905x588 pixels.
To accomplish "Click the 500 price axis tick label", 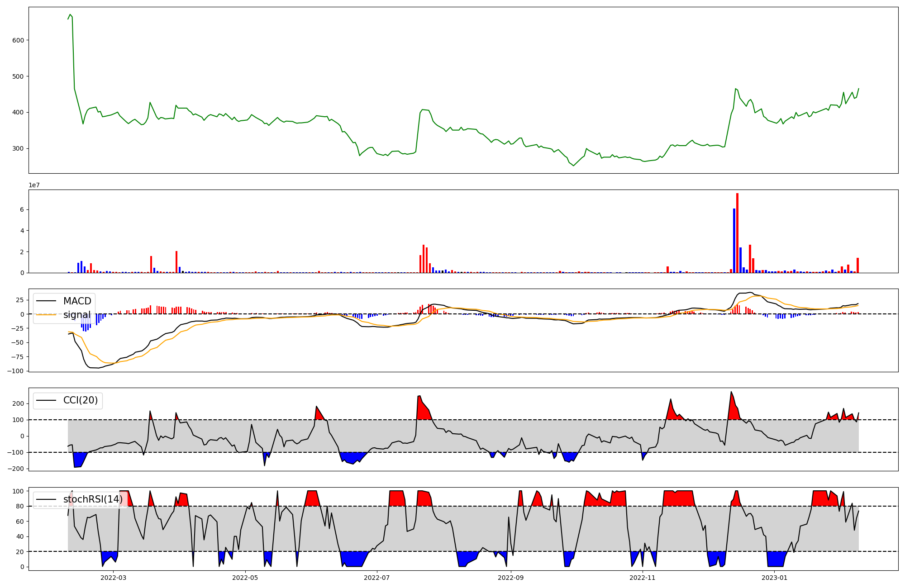I will (x=18, y=76).
